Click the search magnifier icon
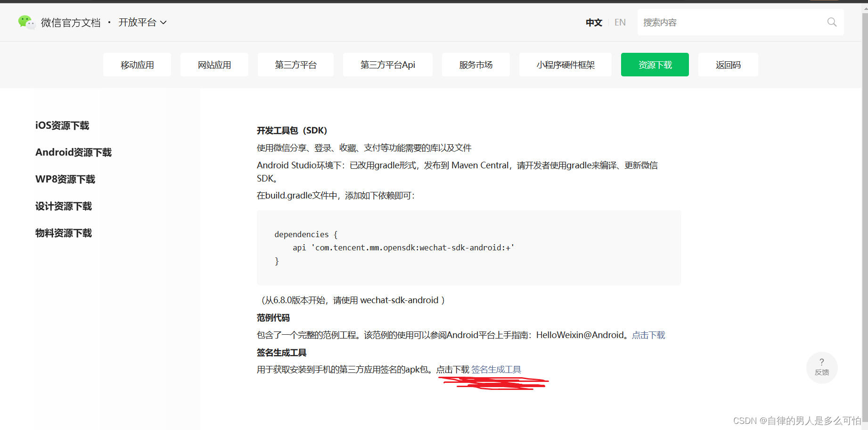 pyautogui.click(x=832, y=22)
